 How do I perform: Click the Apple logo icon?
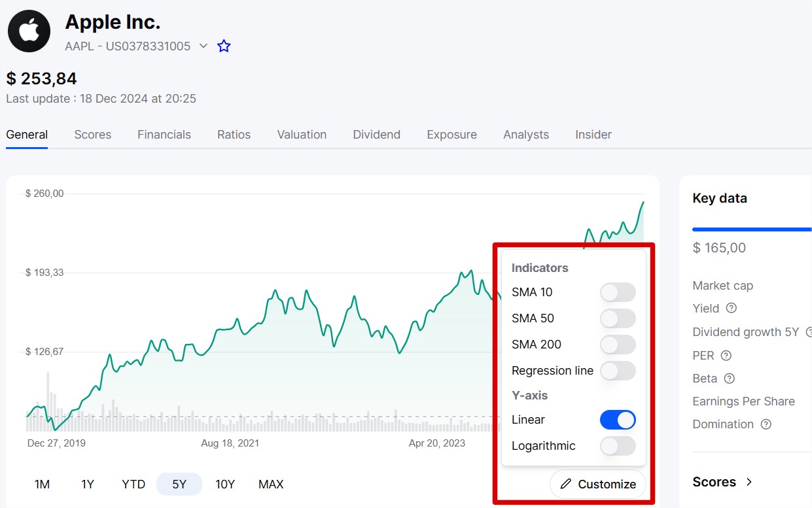(29, 31)
